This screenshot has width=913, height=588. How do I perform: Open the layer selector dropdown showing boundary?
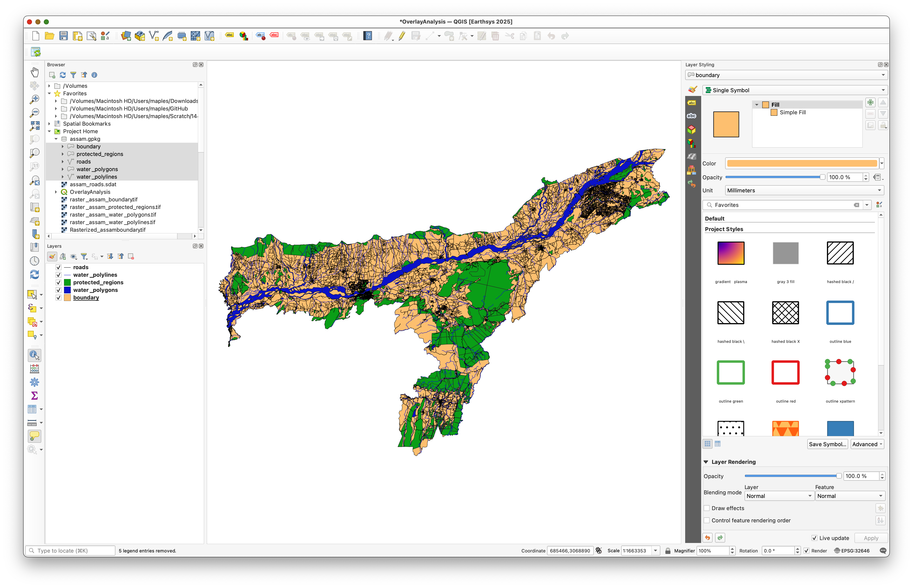pos(786,75)
